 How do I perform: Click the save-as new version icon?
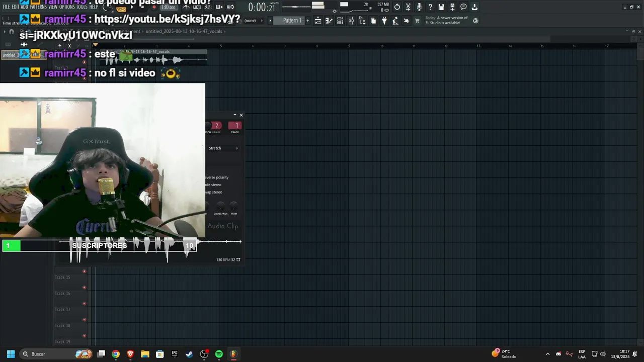(452, 7)
